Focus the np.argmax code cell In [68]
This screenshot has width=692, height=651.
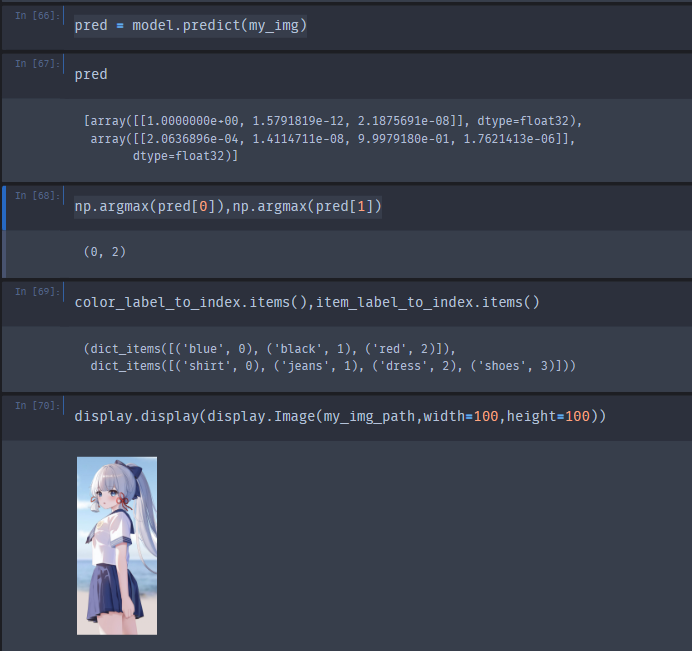(x=228, y=207)
